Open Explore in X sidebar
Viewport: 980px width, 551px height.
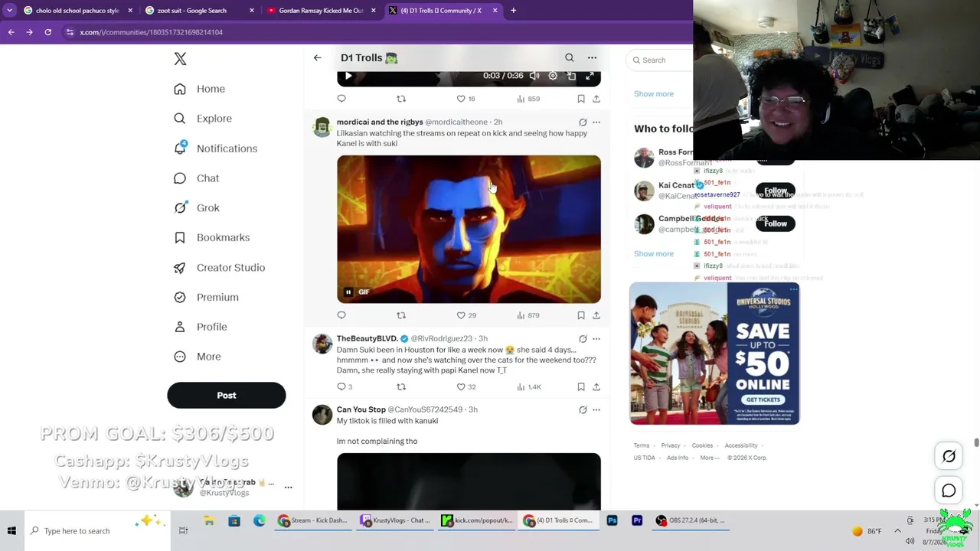pyautogui.click(x=203, y=119)
